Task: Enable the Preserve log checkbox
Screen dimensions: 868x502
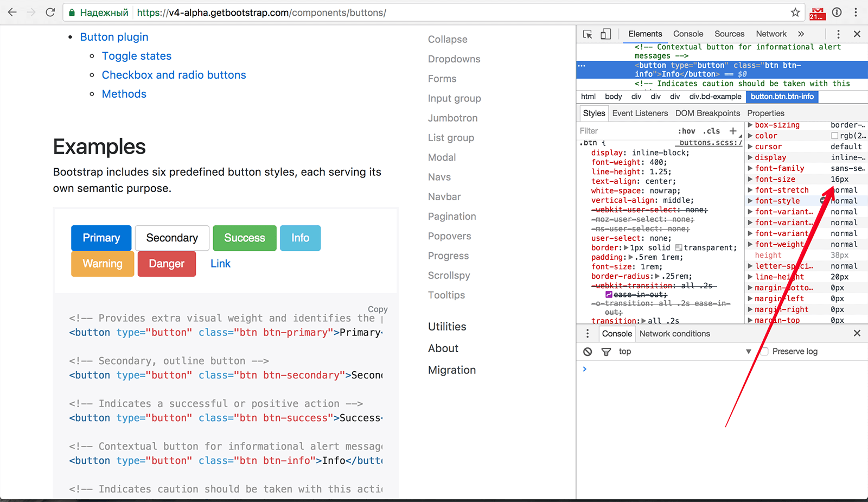Action: point(764,352)
